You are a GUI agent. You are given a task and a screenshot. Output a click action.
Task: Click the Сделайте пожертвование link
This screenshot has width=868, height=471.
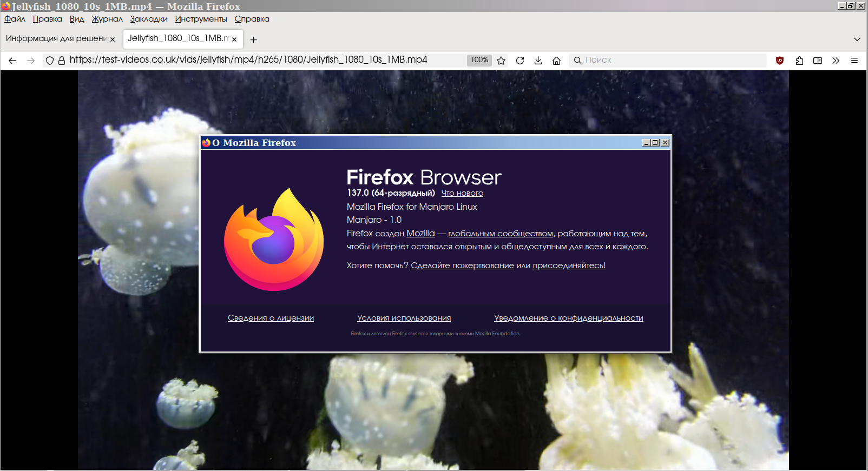[462, 266]
